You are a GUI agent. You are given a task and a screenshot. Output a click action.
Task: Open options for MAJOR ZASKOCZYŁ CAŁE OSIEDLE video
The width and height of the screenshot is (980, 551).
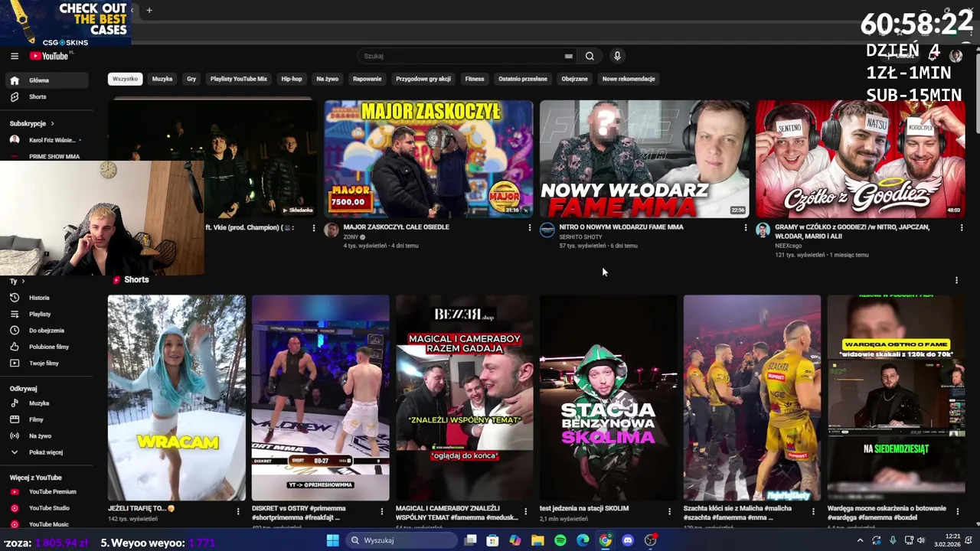point(529,227)
